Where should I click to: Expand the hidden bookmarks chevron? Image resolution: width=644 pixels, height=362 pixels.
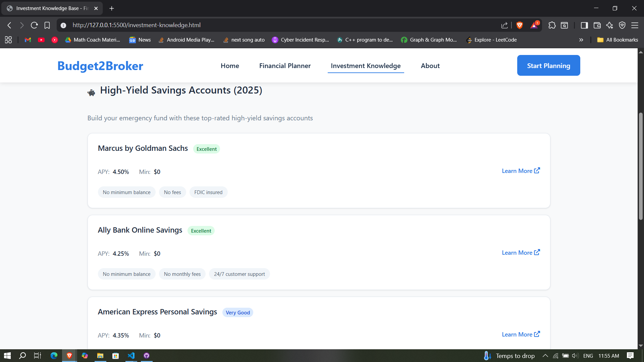(x=581, y=40)
